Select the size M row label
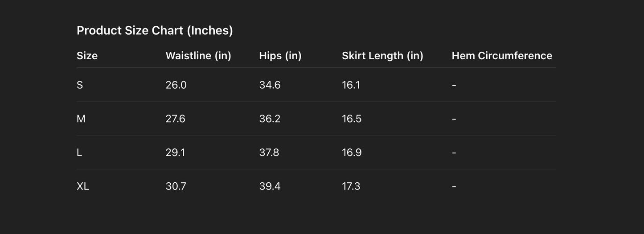Image resolution: width=644 pixels, height=234 pixels. pyautogui.click(x=81, y=119)
